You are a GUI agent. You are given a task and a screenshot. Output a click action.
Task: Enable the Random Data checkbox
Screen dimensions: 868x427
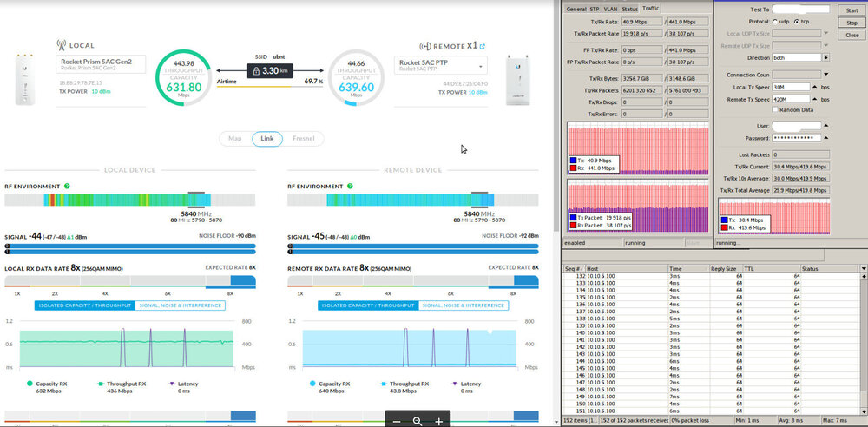[775, 110]
